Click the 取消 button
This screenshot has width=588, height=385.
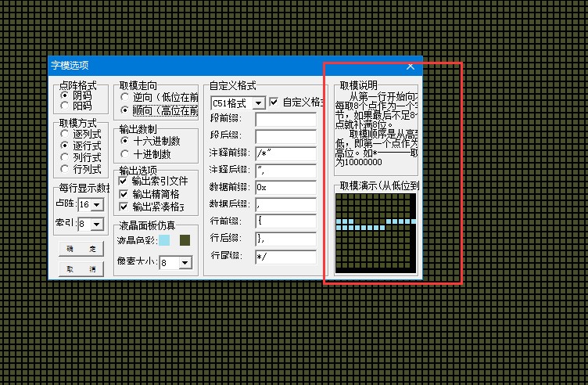pyautogui.click(x=81, y=269)
